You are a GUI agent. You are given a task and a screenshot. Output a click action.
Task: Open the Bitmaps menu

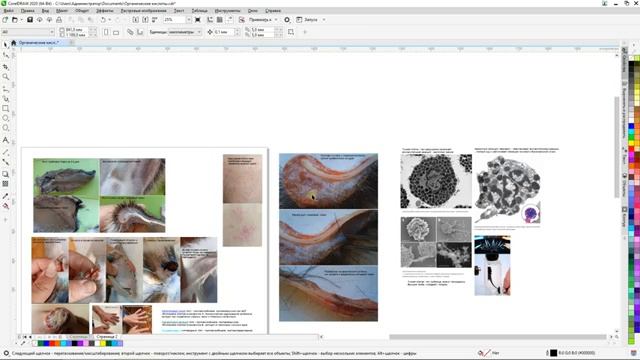pyautogui.click(x=143, y=11)
